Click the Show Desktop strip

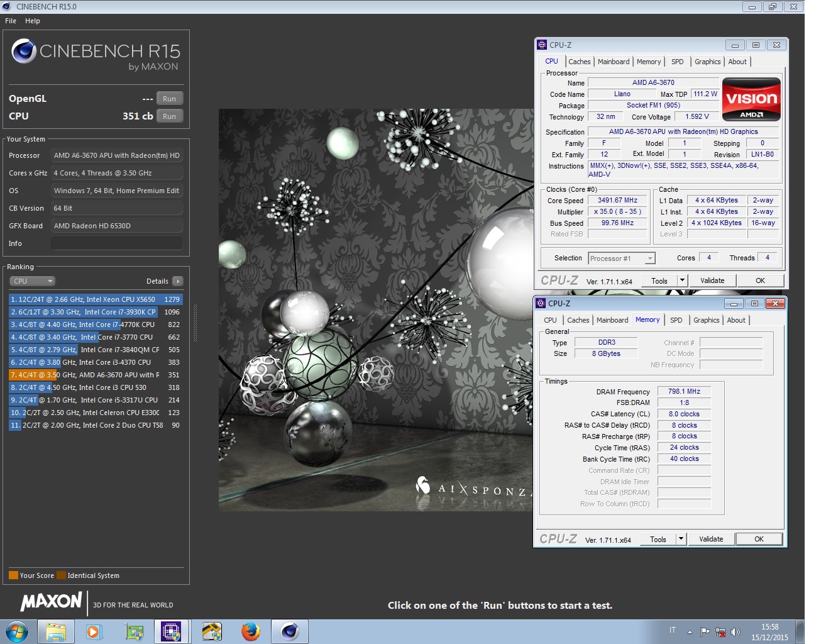pos(800,631)
